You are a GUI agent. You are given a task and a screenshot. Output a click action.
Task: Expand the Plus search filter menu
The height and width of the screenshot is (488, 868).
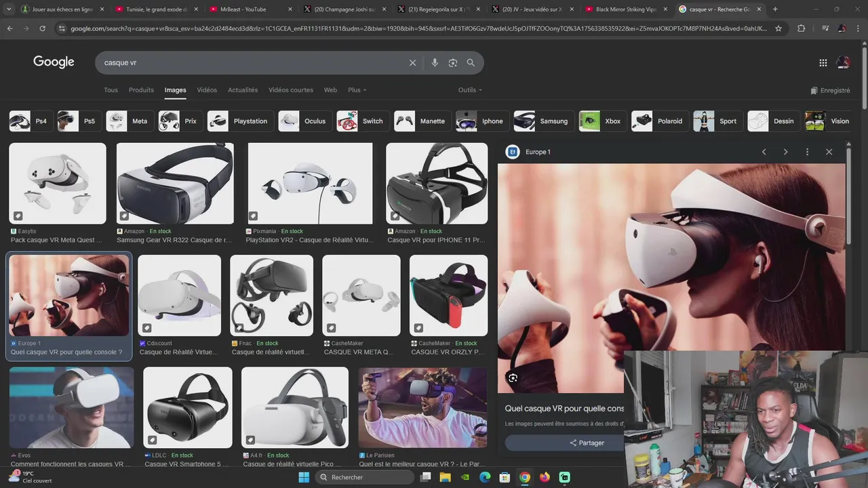[357, 90]
